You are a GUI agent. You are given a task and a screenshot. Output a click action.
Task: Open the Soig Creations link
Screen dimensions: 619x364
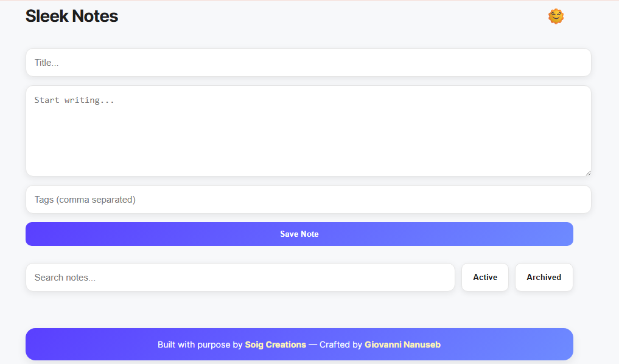[x=275, y=345]
